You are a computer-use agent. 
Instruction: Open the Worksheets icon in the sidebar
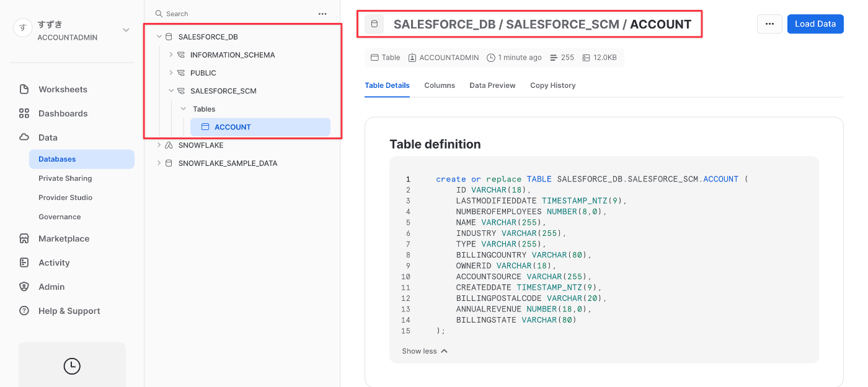24,89
